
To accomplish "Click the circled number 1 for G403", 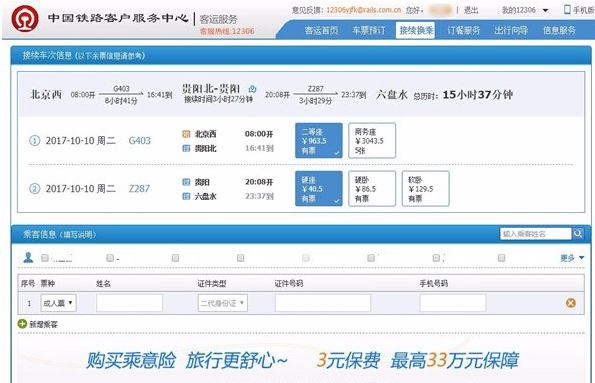I will click(35, 141).
